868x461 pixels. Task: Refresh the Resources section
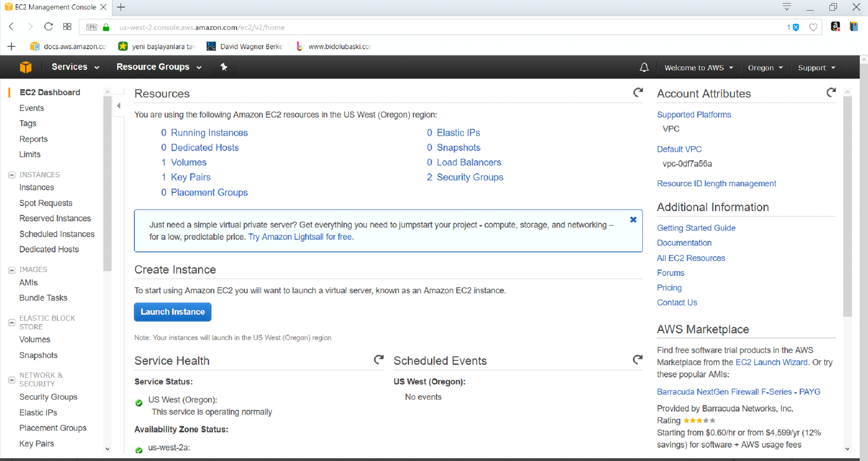[638, 92]
